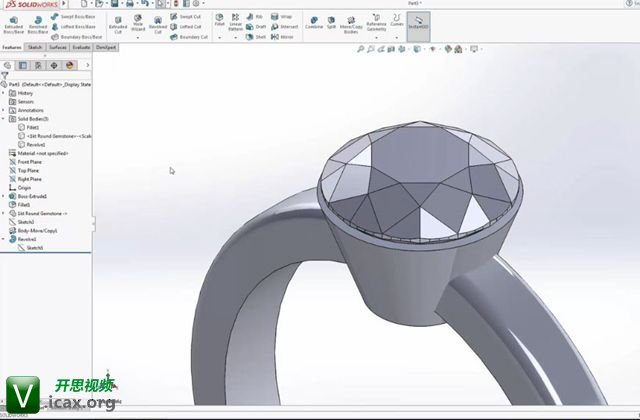
Task: Collapse the Revolve1 feature node
Action: pyautogui.click(x=4, y=239)
